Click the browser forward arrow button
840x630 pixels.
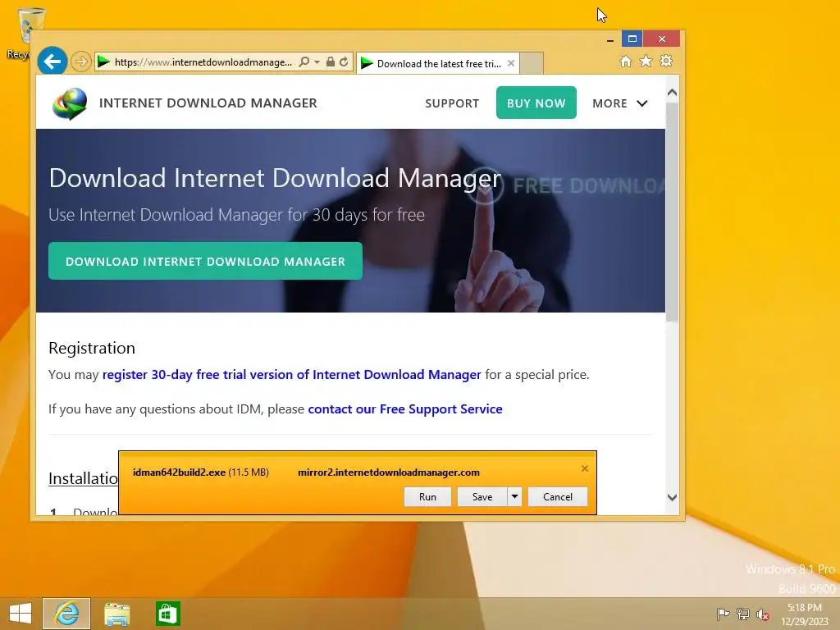click(81, 62)
